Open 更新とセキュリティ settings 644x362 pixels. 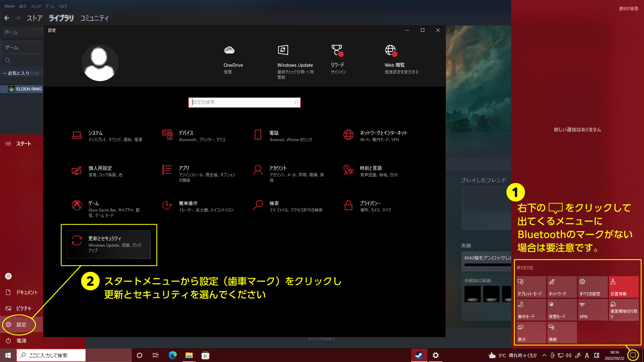pos(109,244)
